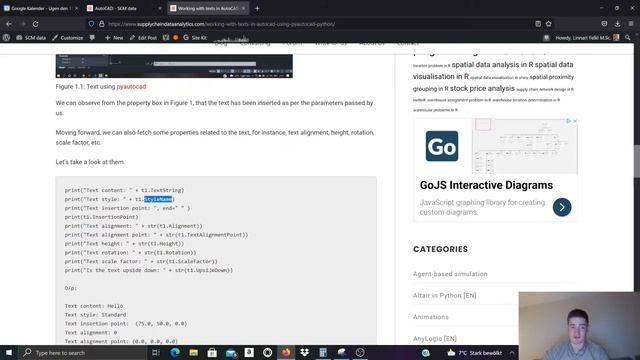Viewport: 640px width, 360px height.
Task: Click the shield tracking protection icon
Action: tap(91, 24)
